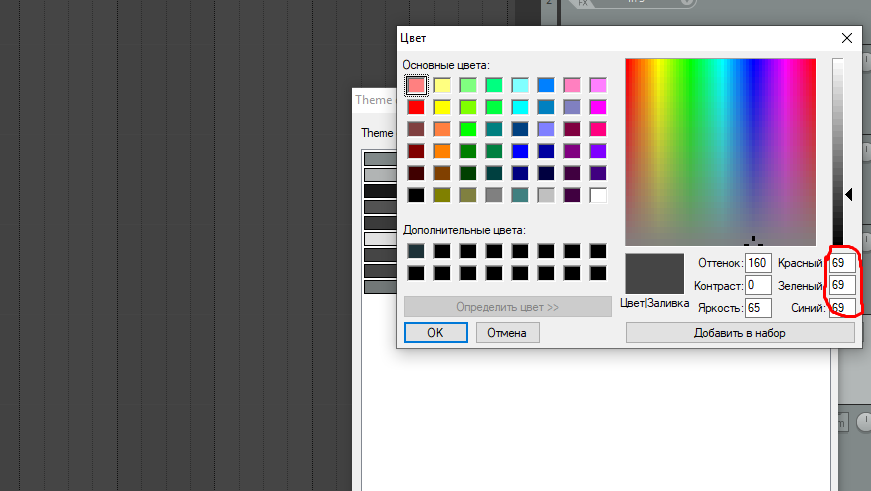871x491 pixels.
Task: Choose the pale yellow basic color
Action: (x=442, y=85)
